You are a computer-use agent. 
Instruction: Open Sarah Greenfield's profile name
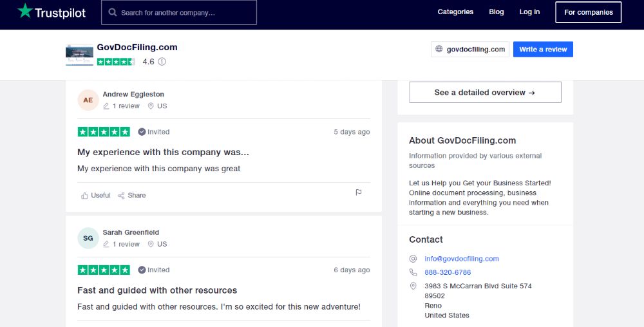tap(131, 232)
